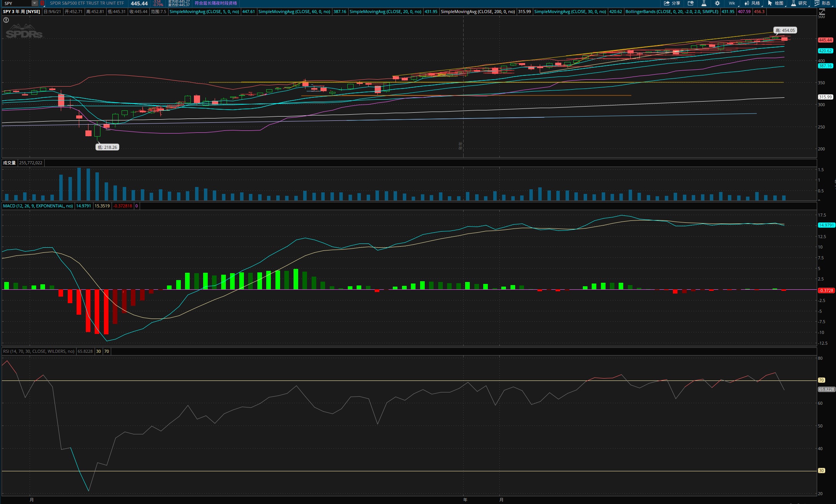Viewport: 836px width, 504px height.
Task: Click the RSI 30 oversold level tag
Action: pos(821,471)
